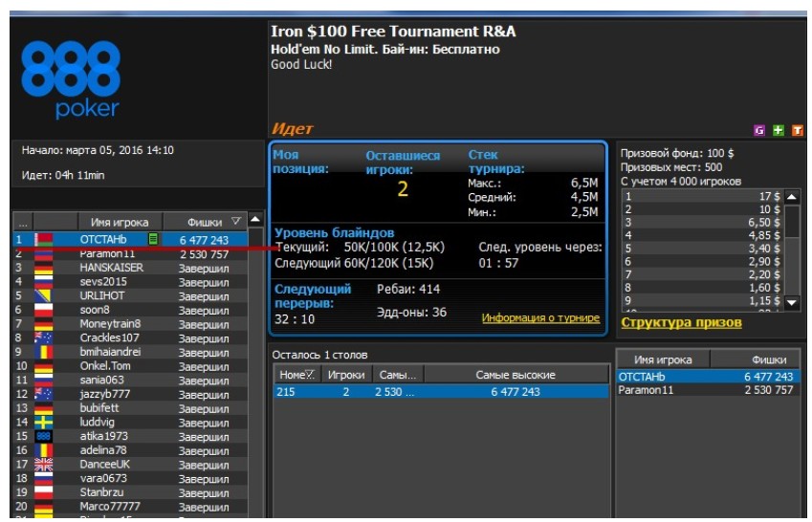Click the purple G icon
The image size is (812, 522).
point(759,130)
